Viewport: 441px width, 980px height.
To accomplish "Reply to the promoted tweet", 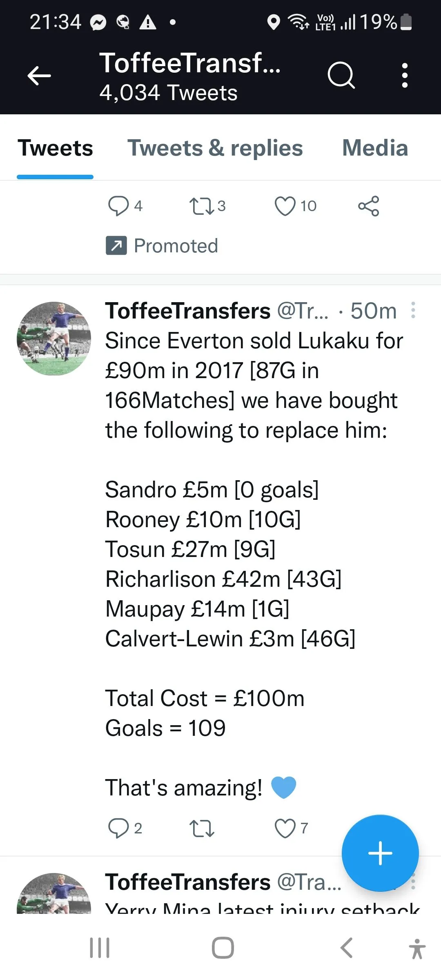I will click(x=118, y=206).
